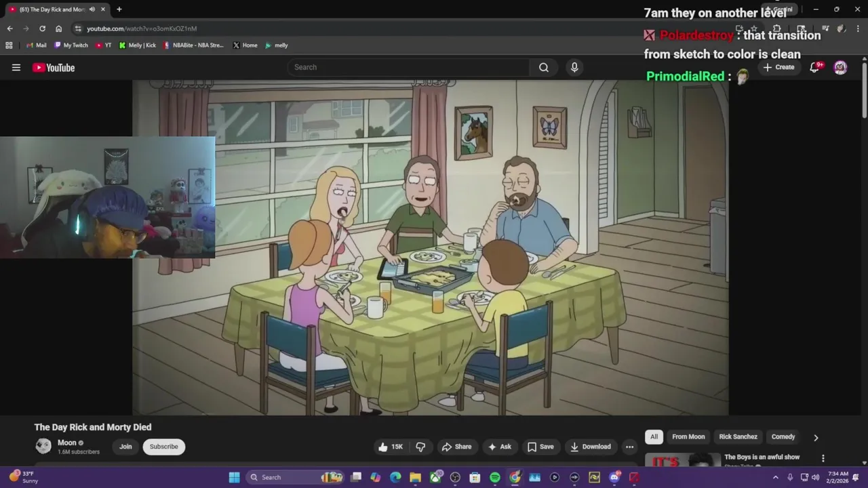This screenshot has height=488, width=868.
Task: Open Discord from taskbar
Action: click(x=614, y=477)
